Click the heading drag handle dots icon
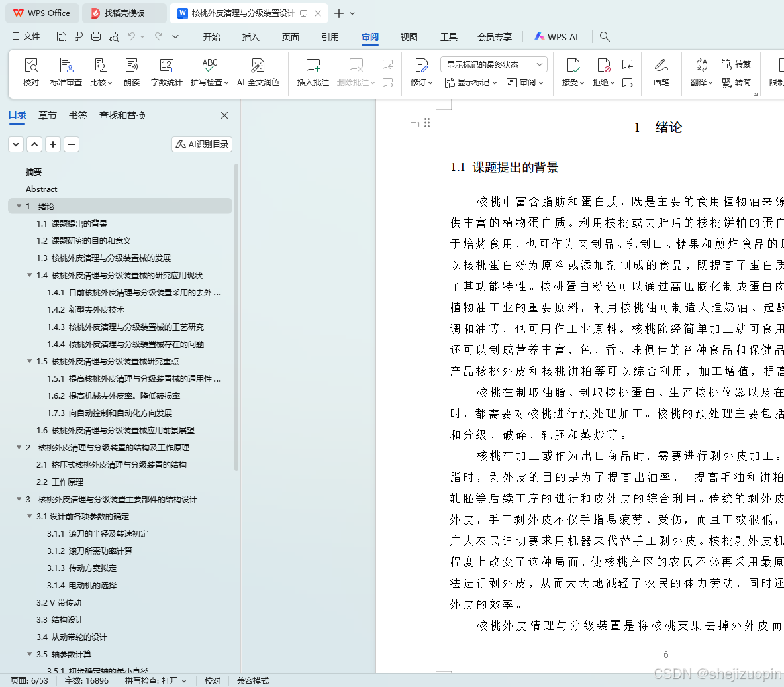The height and width of the screenshot is (687, 784). (x=427, y=123)
